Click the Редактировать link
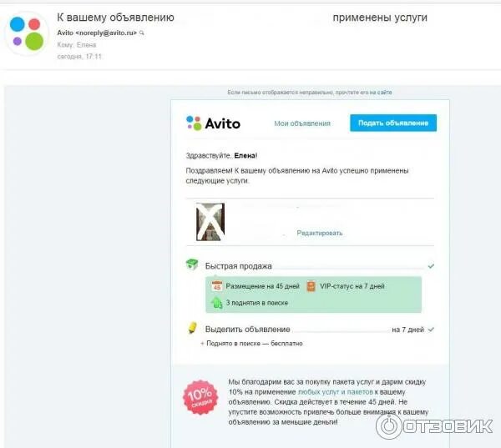This screenshot has width=501, height=448. click(320, 233)
